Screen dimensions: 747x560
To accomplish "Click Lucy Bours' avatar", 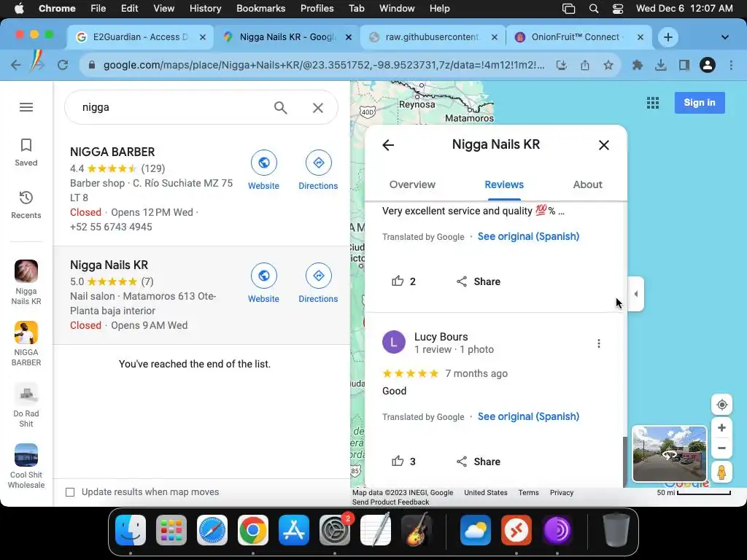I will pyautogui.click(x=393, y=342).
